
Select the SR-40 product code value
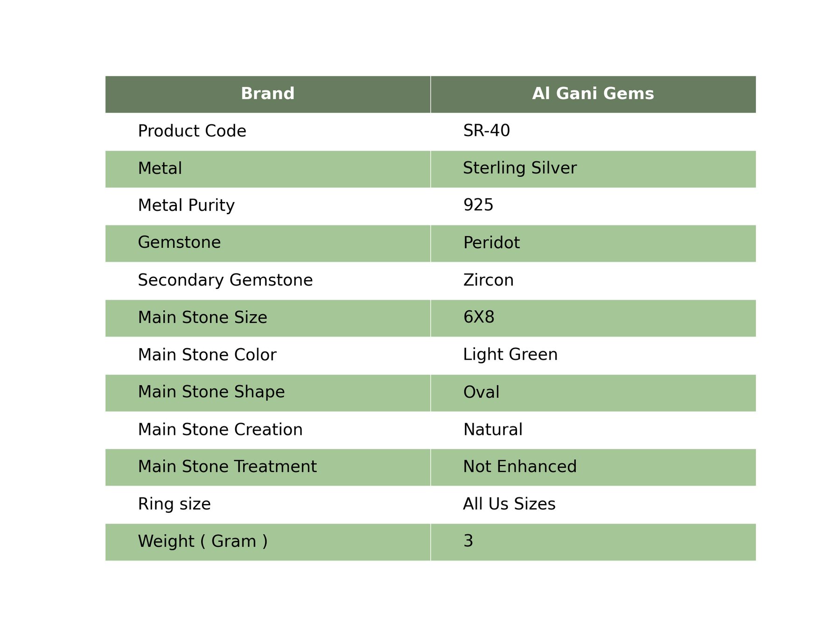tap(486, 131)
